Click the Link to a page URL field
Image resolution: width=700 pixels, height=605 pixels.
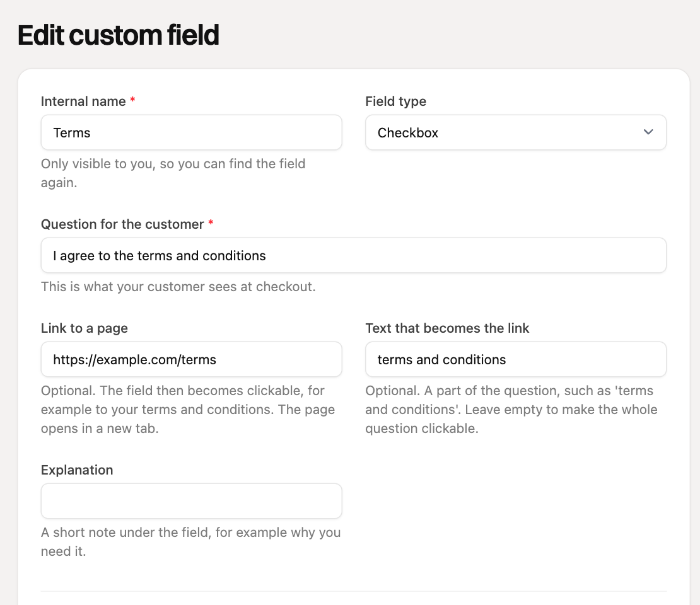point(192,359)
